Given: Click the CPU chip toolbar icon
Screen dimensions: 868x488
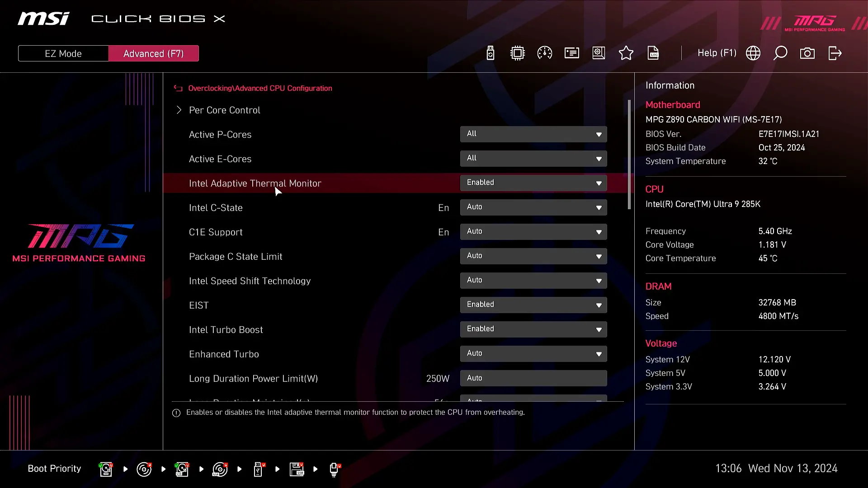Looking at the screenshot, I should [x=517, y=53].
